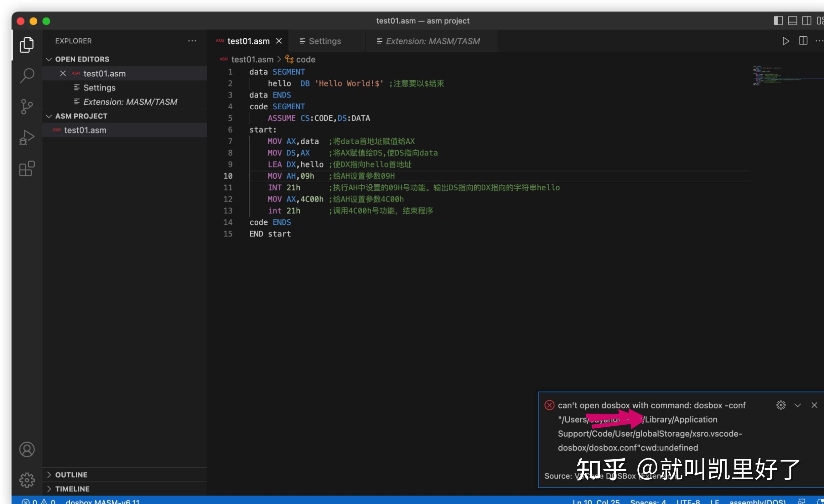
Task: Click 'data ENDS' on line 3
Action: click(270, 95)
